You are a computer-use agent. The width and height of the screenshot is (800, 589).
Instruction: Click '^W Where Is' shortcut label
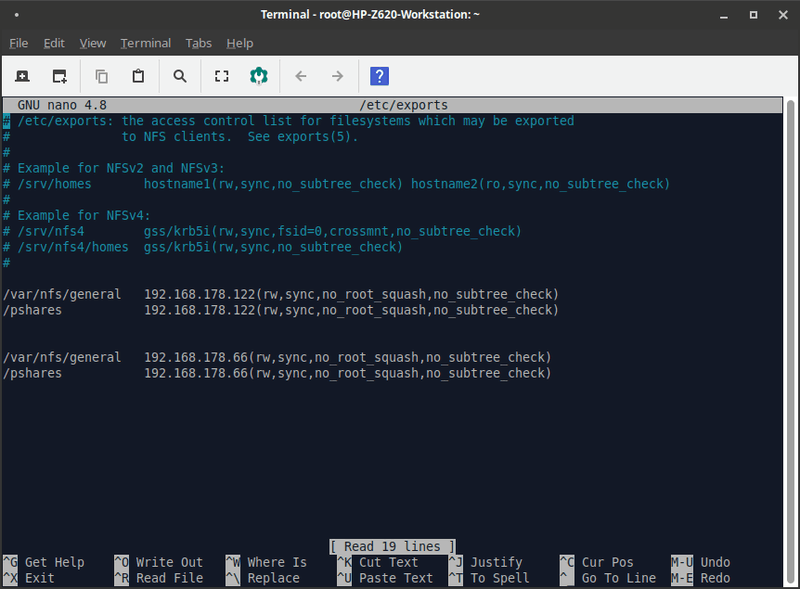coord(266,562)
